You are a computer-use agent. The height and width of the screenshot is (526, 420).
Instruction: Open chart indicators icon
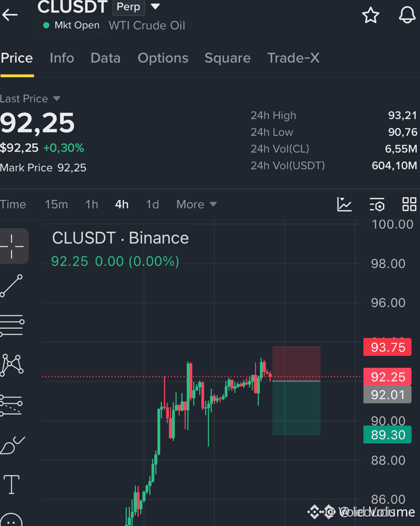click(344, 204)
